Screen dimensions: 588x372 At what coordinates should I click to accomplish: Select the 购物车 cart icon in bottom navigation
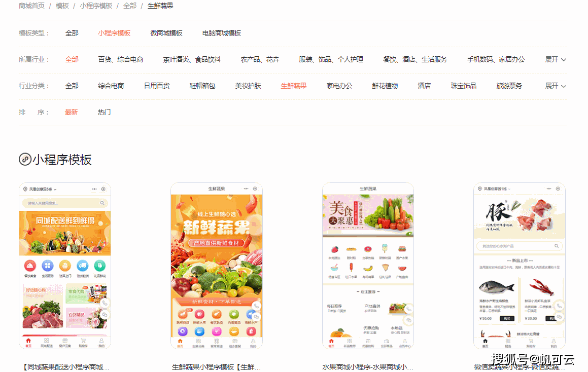coord(83,341)
